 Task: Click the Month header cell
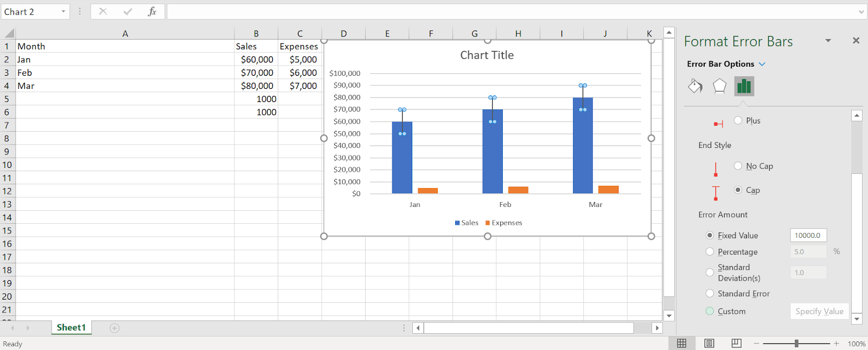pos(125,46)
